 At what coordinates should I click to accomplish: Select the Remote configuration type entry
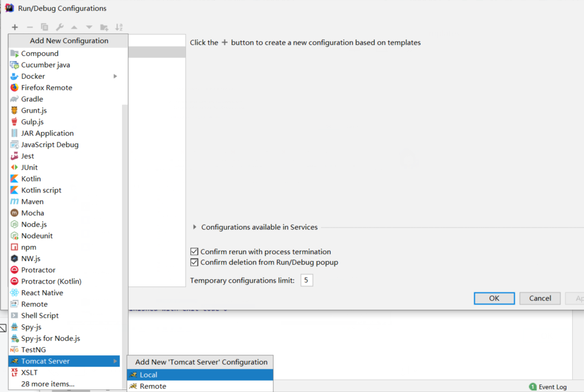65,304
